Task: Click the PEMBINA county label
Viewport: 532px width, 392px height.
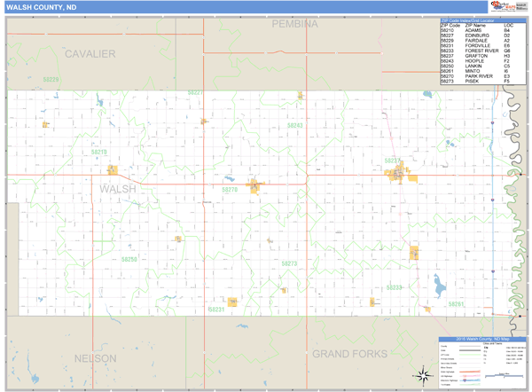Action: point(294,23)
